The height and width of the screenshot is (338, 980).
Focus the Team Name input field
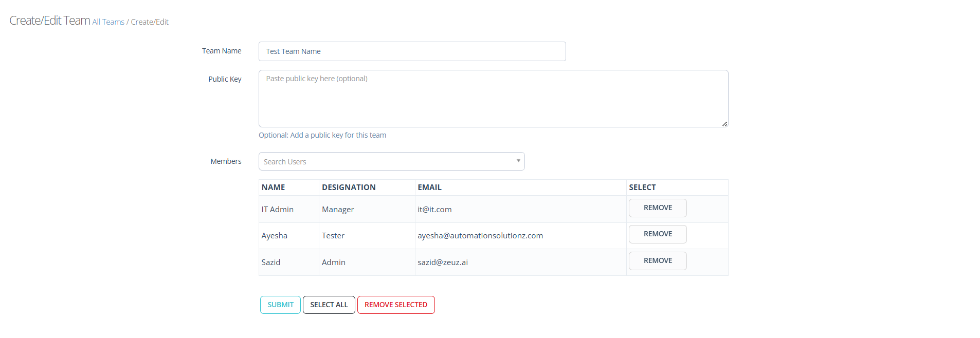coord(412,51)
